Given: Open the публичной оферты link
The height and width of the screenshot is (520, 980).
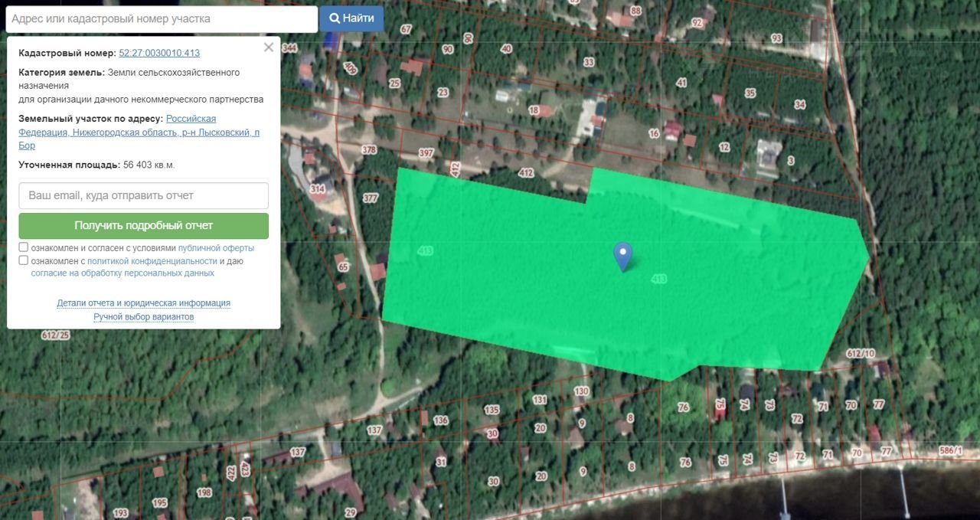Looking at the screenshot, I should click(216, 248).
